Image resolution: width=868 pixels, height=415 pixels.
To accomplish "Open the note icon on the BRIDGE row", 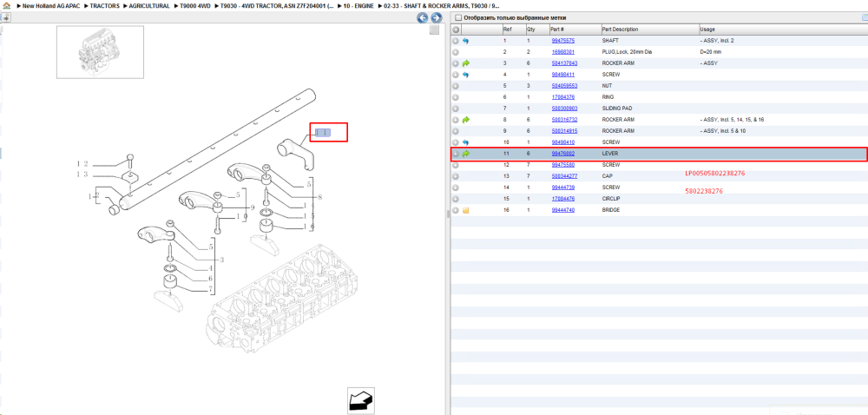I will [x=465, y=210].
